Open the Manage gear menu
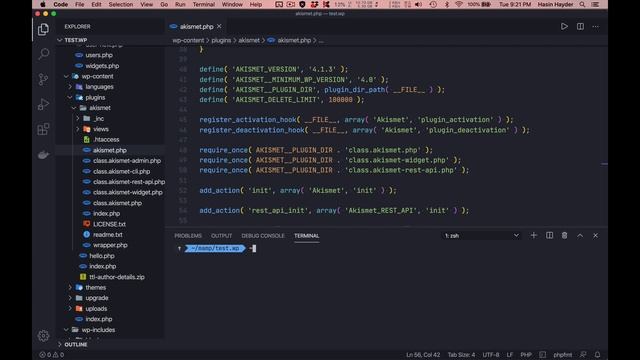 [x=43, y=336]
